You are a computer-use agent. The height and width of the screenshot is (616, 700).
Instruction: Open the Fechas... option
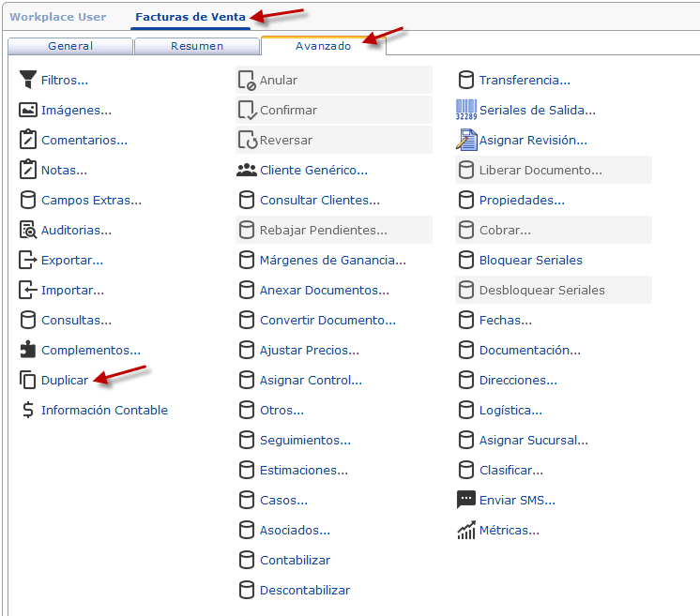[x=506, y=320]
